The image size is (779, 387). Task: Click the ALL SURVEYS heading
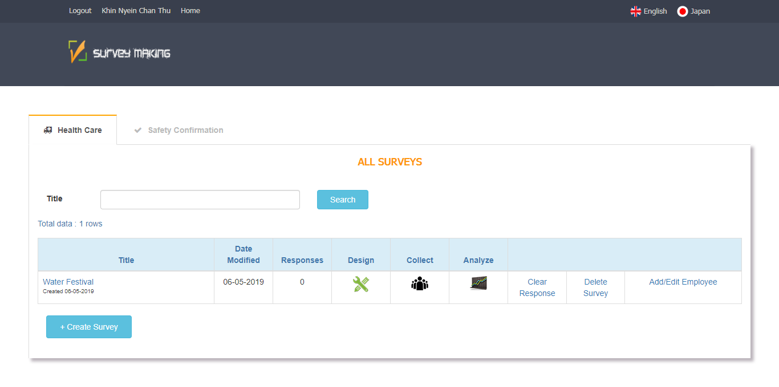pyautogui.click(x=390, y=162)
